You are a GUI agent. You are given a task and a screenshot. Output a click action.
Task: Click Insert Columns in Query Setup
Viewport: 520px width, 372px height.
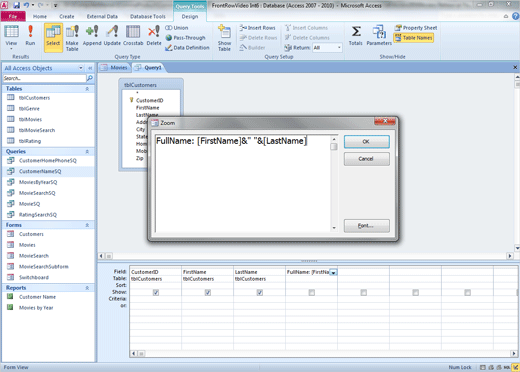point(306,28)
